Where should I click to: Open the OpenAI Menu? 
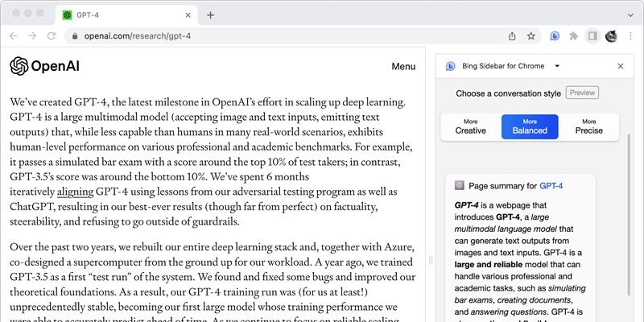403,67
